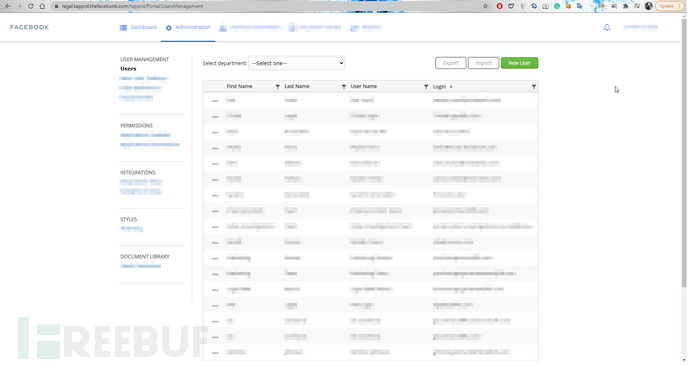This screenshot has width=690, height=366.
Task: Click the User Name column filter icon
Action: point(426,87)
